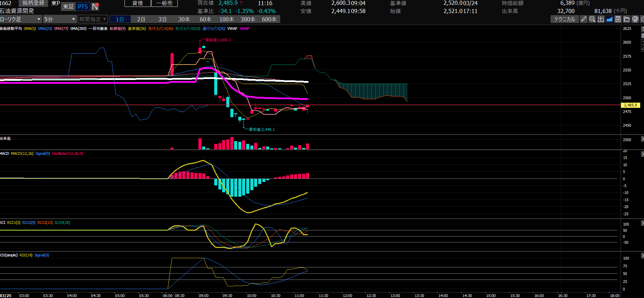Click the 銘柄登録 button
The height and width of the screenshot is (298, 644).
click(33, 3)
